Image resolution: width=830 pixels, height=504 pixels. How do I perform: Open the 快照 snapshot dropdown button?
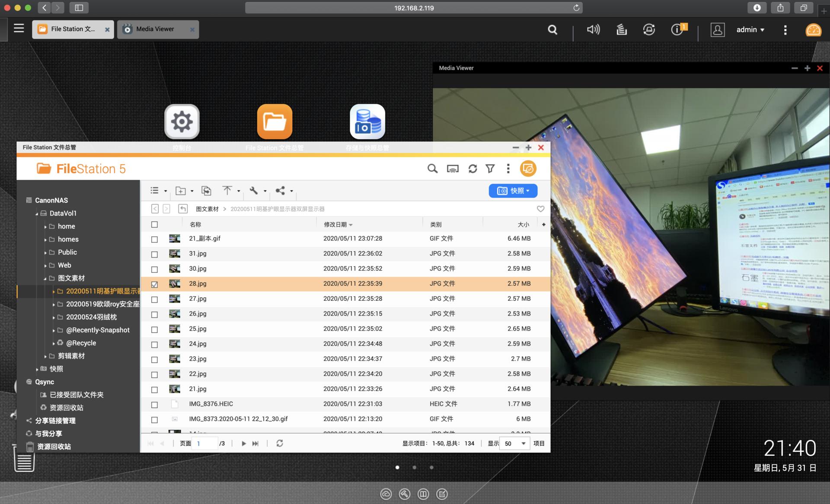[x=513, y=191]
